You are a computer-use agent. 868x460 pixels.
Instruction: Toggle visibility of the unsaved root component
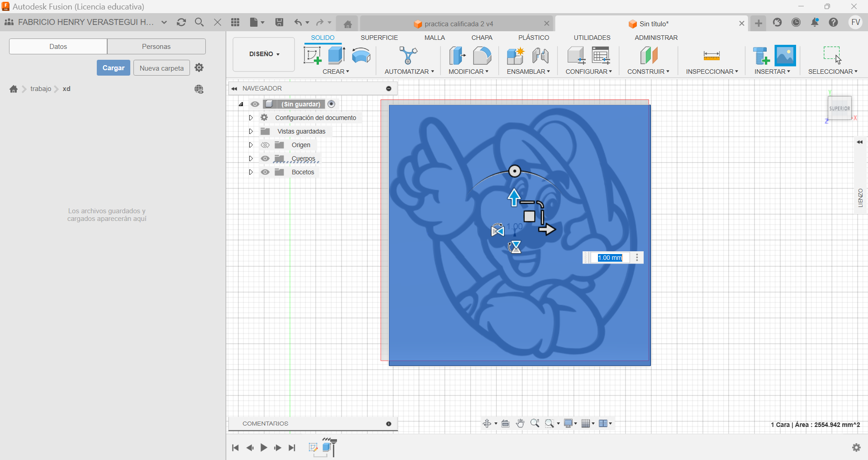255,104
